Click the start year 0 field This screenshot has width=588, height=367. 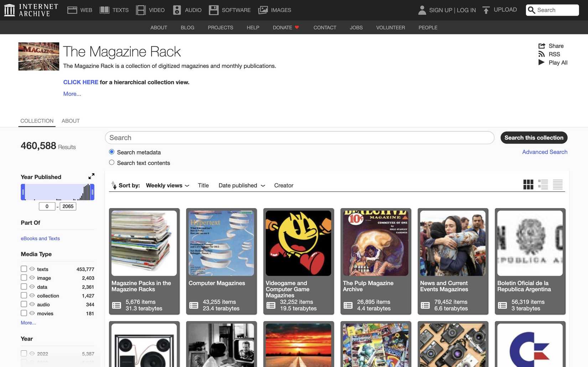[47, 206]
